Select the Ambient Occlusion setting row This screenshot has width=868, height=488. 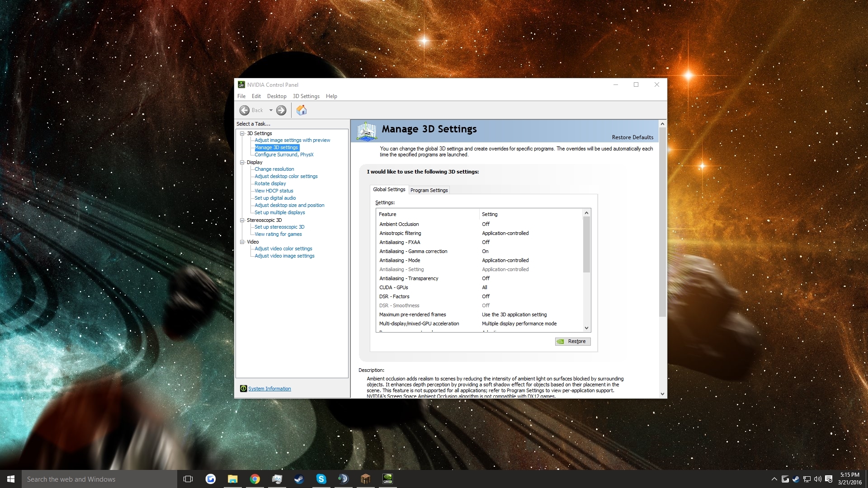(x=399, y=224)
